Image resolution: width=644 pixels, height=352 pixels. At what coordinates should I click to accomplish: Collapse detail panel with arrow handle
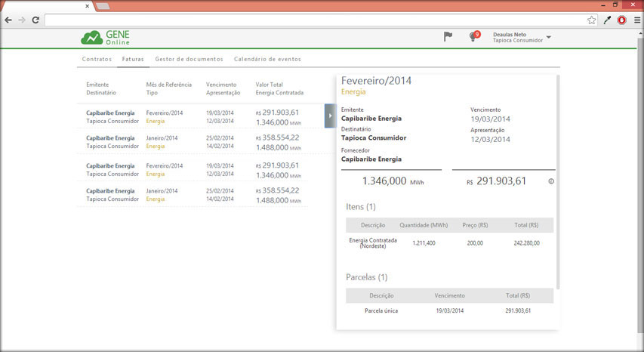coord(330,116)
